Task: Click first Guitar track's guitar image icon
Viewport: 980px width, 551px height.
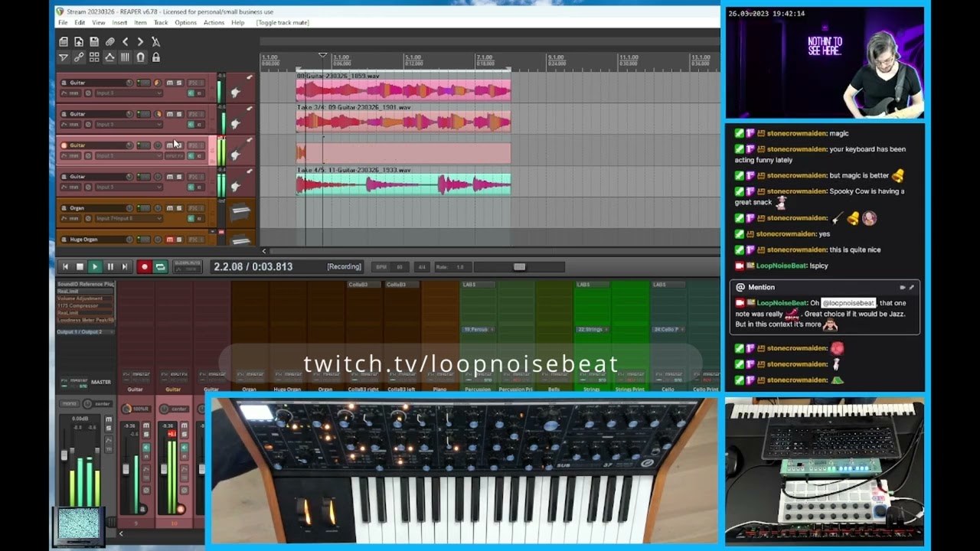Action: (x=240, y=87)
